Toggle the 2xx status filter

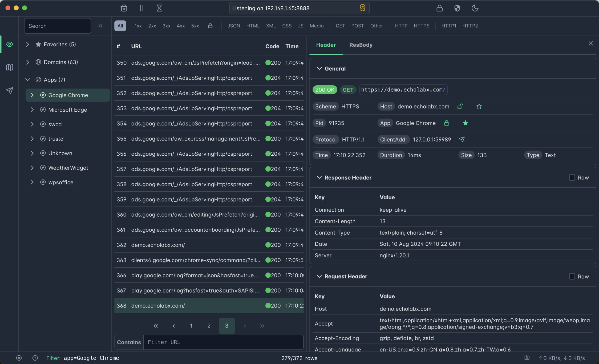pos(152,26)
